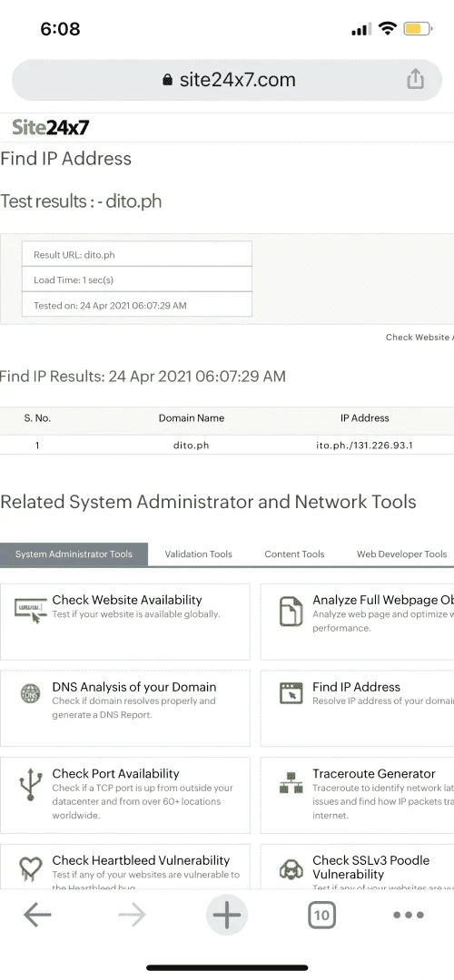The height and width of the screenshot is (980, 454).
Task: Open the Site24x7 logo homepage
Action: pyautogui.click(x=51, y=128)
